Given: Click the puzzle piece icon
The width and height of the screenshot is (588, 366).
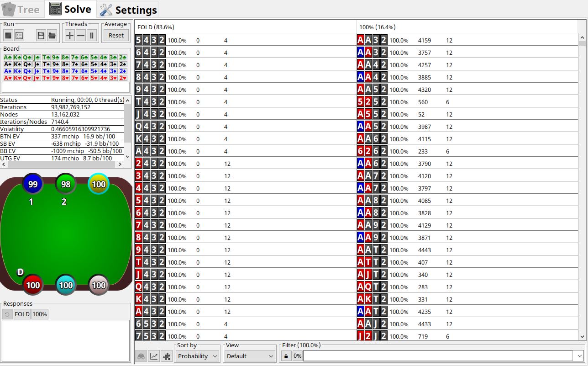Looking at the screenshot, I should pos(167,356).
